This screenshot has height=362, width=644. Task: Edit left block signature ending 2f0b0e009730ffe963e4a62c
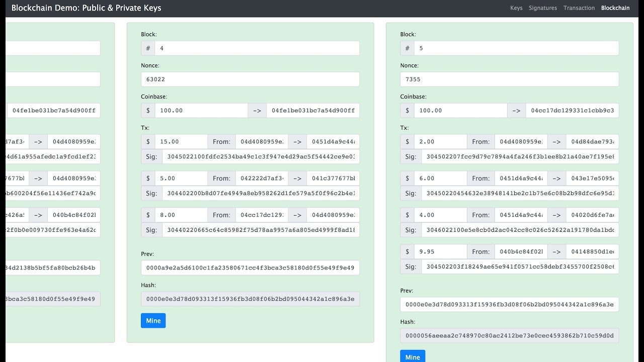(x=53, y=230)
